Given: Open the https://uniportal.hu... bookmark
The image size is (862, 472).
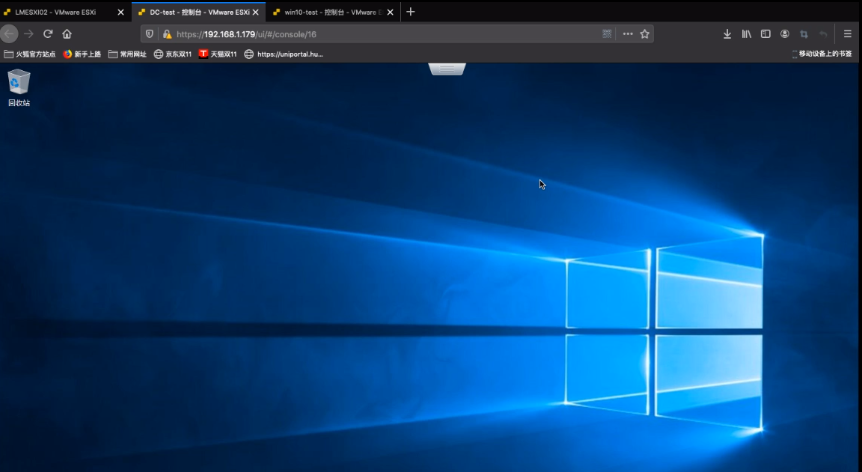Looking at the screenshot, I should coord(284,54).
